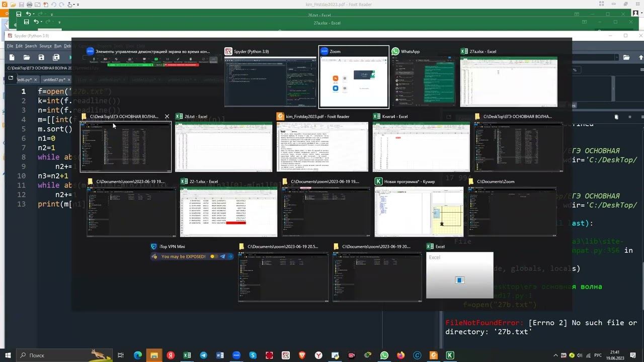
Task: Open WhatsApp from the taskbar
Action: 384,355
